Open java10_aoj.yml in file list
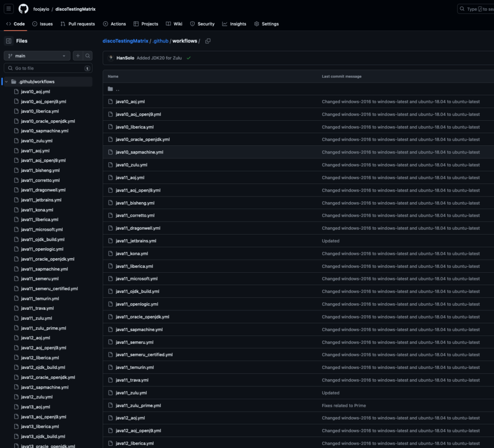 point(130,101)
